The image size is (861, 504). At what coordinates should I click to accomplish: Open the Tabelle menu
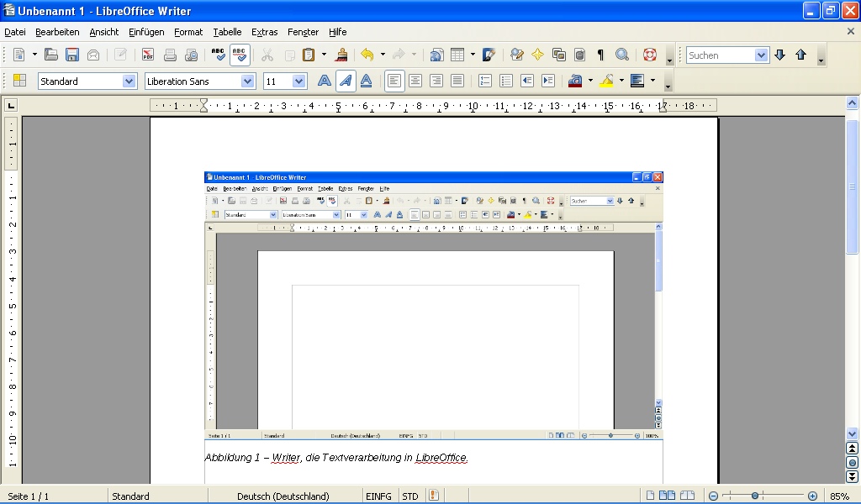click(x=227, y=32)
